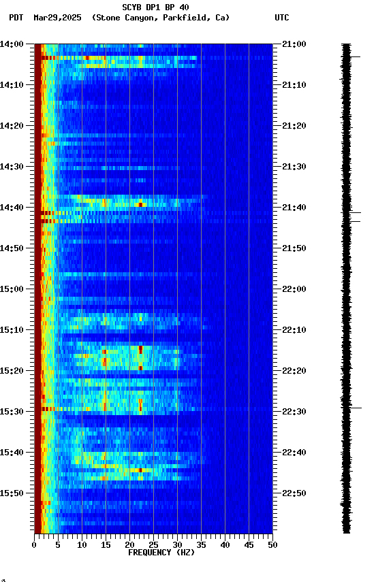Click '(Stone Canyon, Parkfield, Ca)' location text

click(161, 18)
